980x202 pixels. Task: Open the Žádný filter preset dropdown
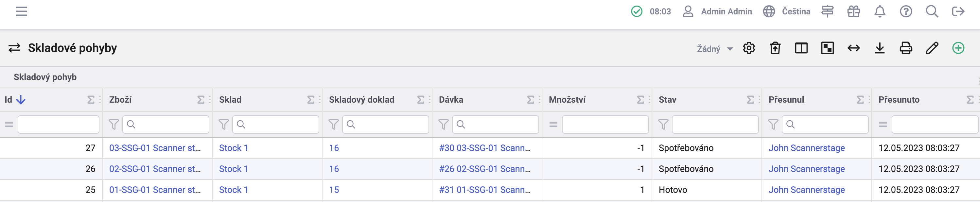click(x=714, y=49)
